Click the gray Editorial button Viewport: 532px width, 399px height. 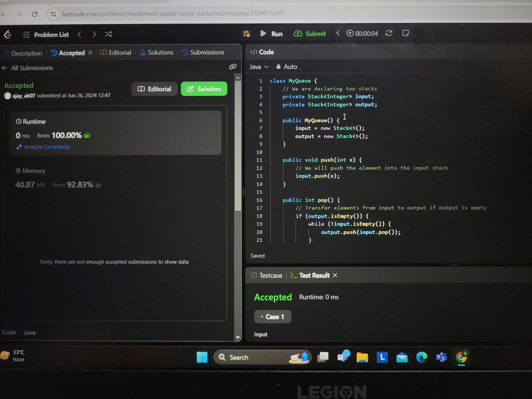pyautogui.click(x=154, y=89)
